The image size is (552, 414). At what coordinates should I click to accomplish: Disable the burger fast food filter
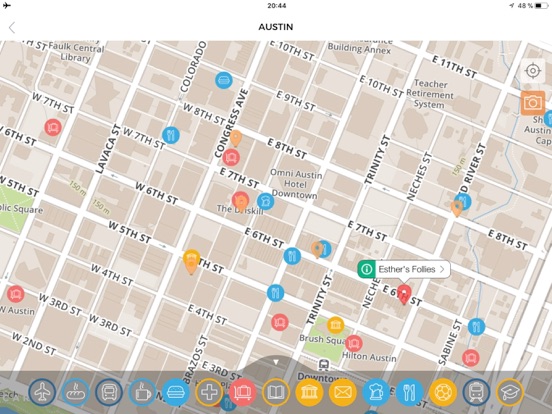click(176, 392)
